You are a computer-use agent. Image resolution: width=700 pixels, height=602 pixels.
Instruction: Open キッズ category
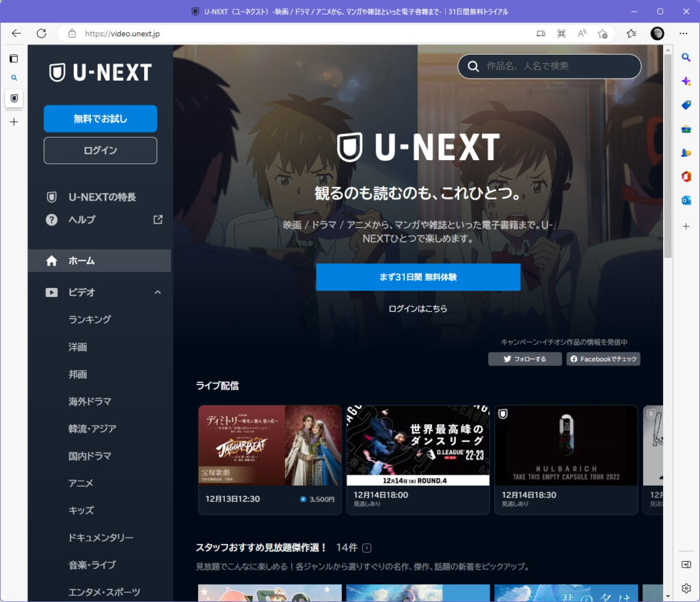click(81, 510)
